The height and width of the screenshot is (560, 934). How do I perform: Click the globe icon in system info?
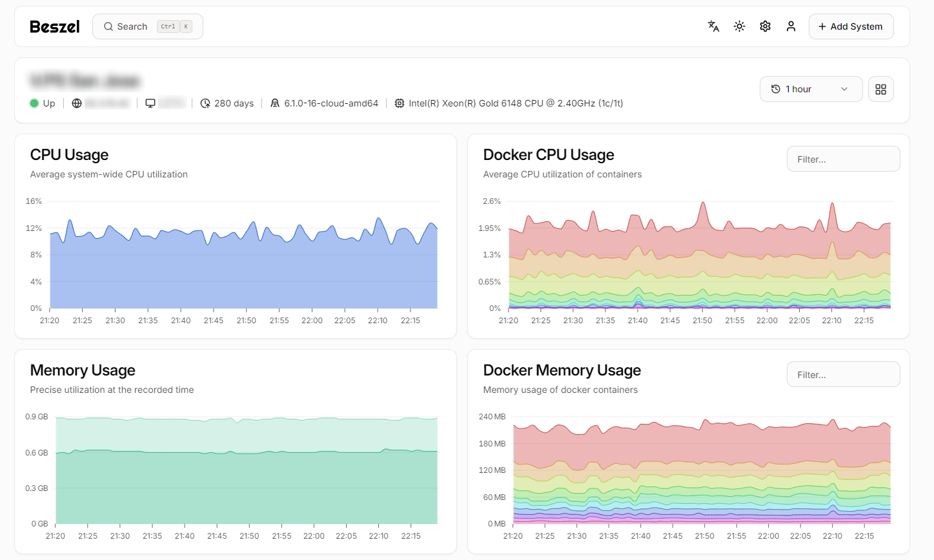77,103
